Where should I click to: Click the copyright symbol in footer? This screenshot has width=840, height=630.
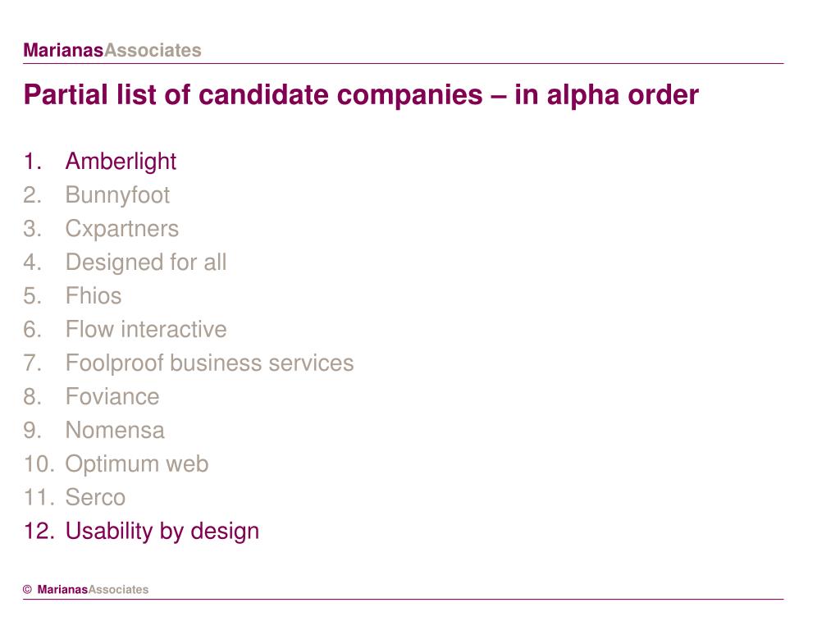(27, 590)
